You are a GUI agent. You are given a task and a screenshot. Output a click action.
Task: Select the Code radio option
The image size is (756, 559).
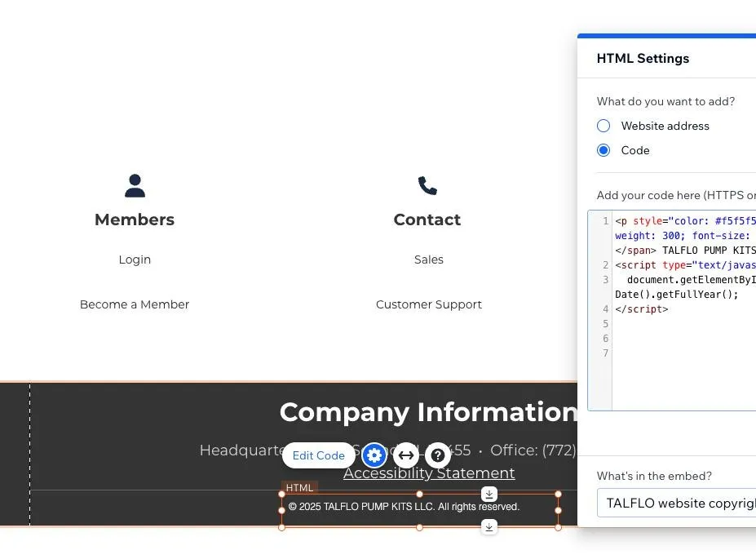[x=603, y=150]
